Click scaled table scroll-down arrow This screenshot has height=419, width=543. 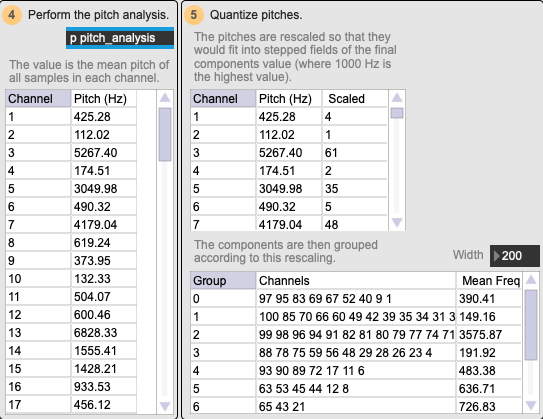[x=397, y=222]
